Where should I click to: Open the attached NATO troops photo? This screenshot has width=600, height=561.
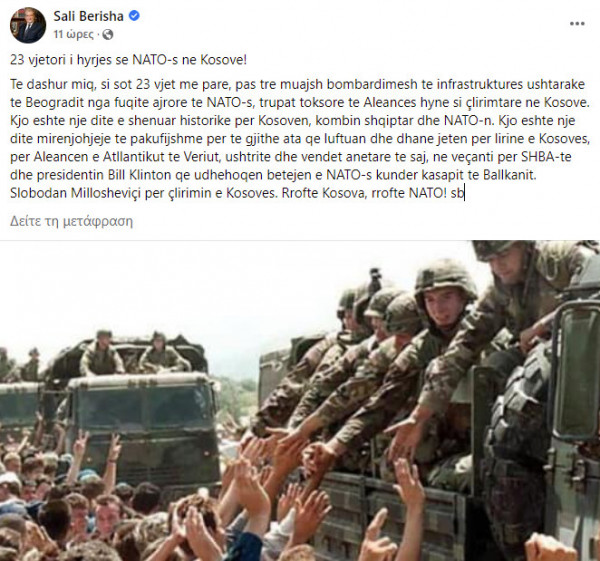[300, 400]
